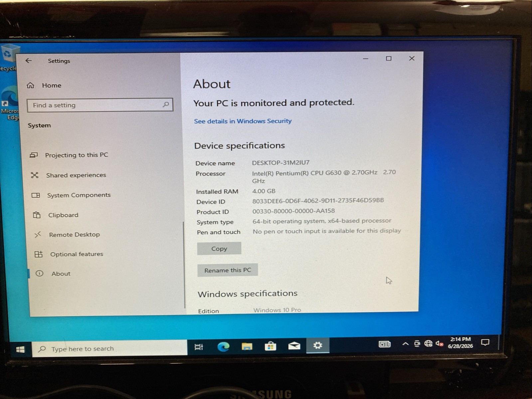
Task: Click the 4.00 GB installed RAM value
Action: tap(264, 191)
